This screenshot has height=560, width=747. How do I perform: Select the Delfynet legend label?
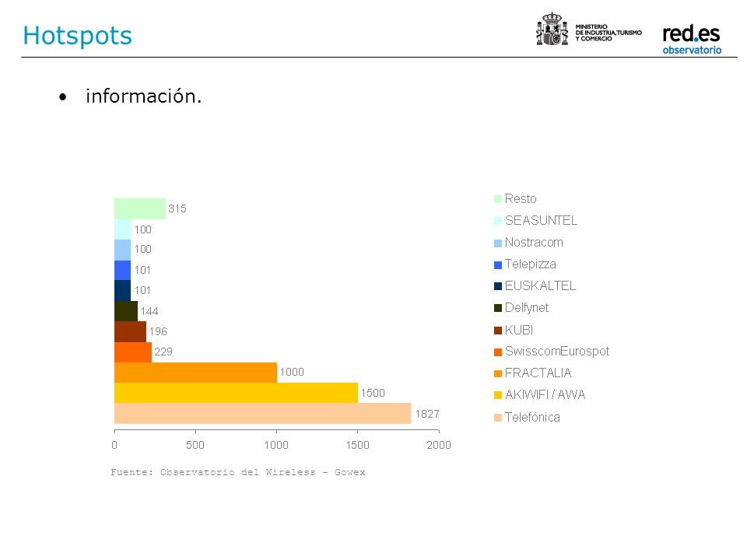(527, 308)
